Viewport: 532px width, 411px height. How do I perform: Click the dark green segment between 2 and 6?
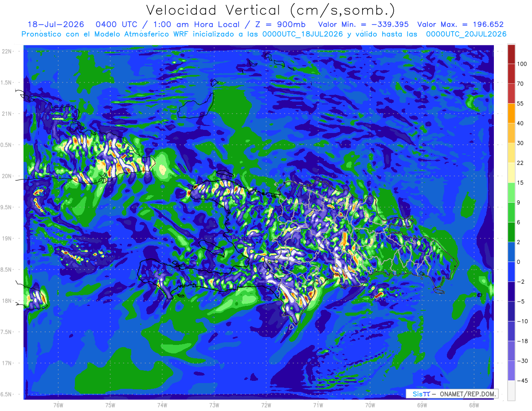click(511, 232)
